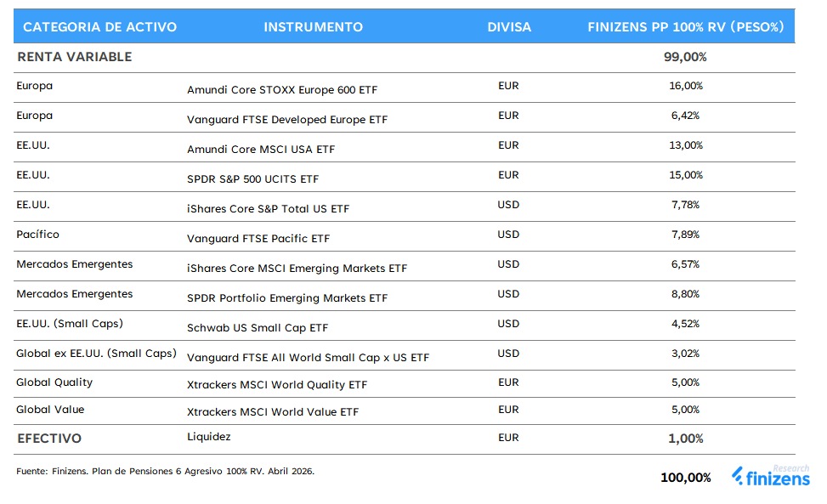The image size is (827, 504).
Task: Select the INSTRUMENTO column header
Action: coord(314,27)
